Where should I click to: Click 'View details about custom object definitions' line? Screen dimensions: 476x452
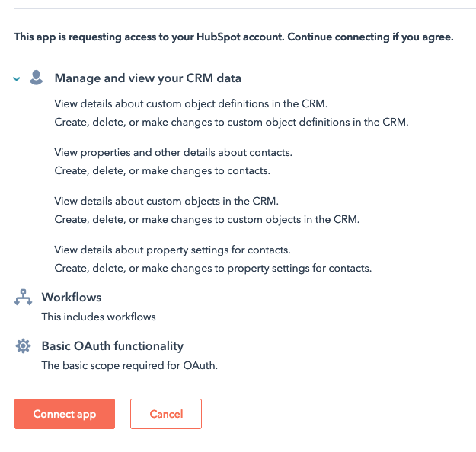[191, 103]
